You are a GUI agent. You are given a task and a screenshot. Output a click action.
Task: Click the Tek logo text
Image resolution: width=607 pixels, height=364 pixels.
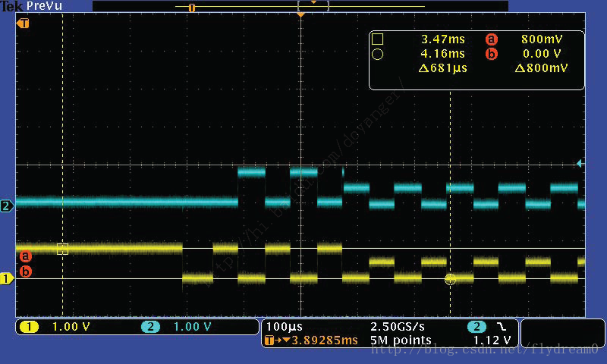click(11, 6)
